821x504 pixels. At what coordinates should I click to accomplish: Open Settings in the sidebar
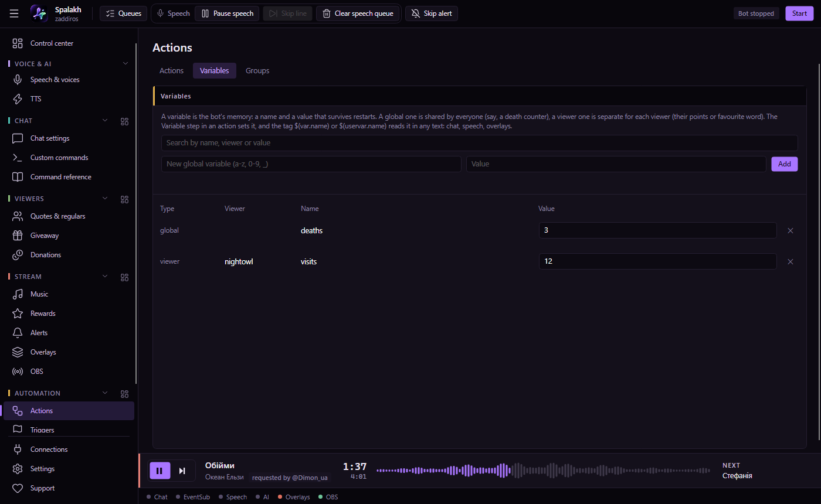[x=69, y=469]
